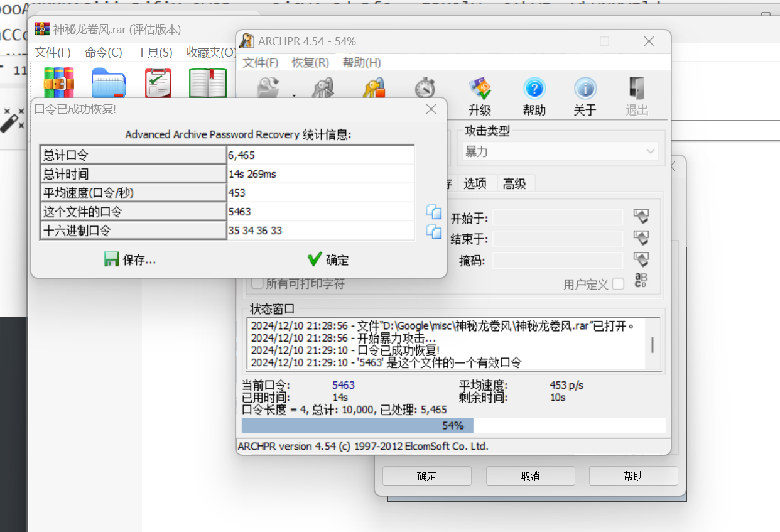This screenshot has width=780, height=532.
Task: Click the 开始于 input field
Action: click(x=558, y=217)
